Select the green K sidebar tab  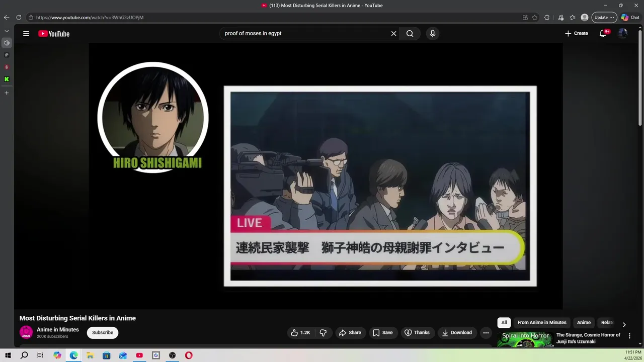click(7, 79)
